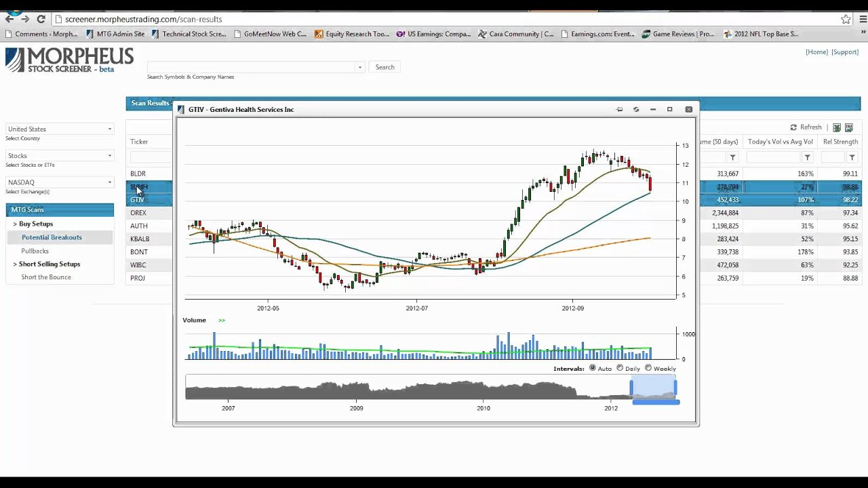Open the Comments Morph... bookmark

coord(41,34)
